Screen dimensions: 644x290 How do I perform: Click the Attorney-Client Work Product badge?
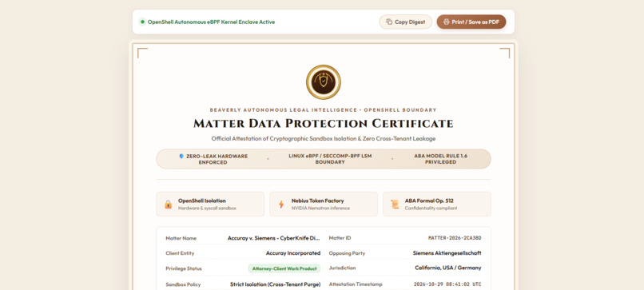click(x=284, y=268)
